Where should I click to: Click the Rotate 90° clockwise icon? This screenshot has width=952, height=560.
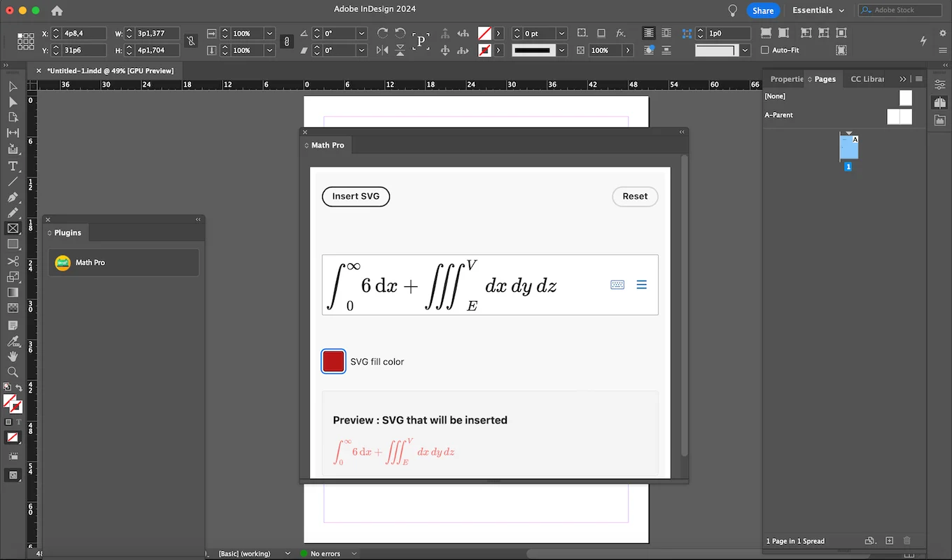pyautogui.click(x=382, y=33)
